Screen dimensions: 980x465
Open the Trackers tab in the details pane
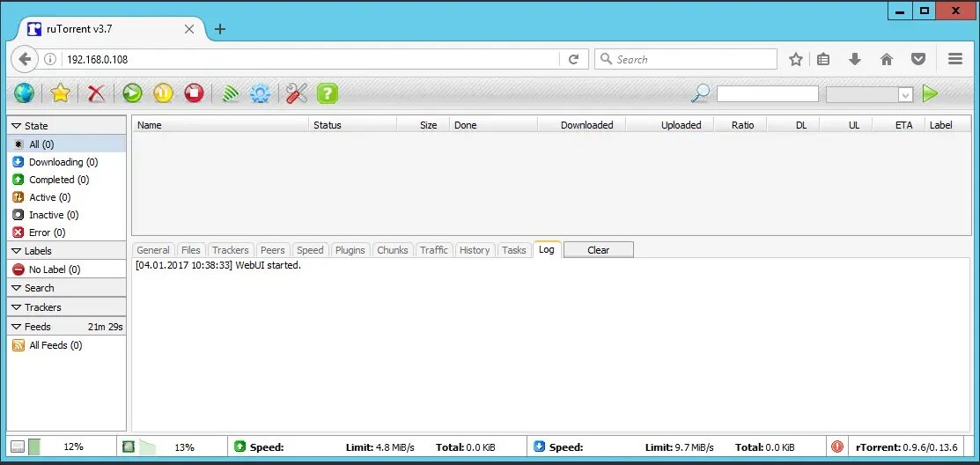pos(230,250)
